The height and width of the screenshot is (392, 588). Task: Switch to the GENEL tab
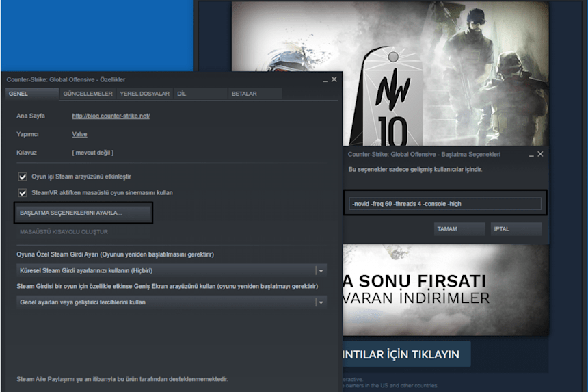(x=32, y=94)
